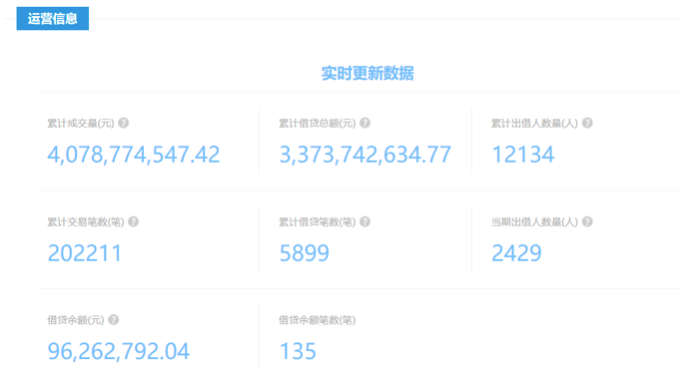Click the value 96,262,792.04
Image resolution: width=680 pixels, height=381 pixels.
click(118, 352)
